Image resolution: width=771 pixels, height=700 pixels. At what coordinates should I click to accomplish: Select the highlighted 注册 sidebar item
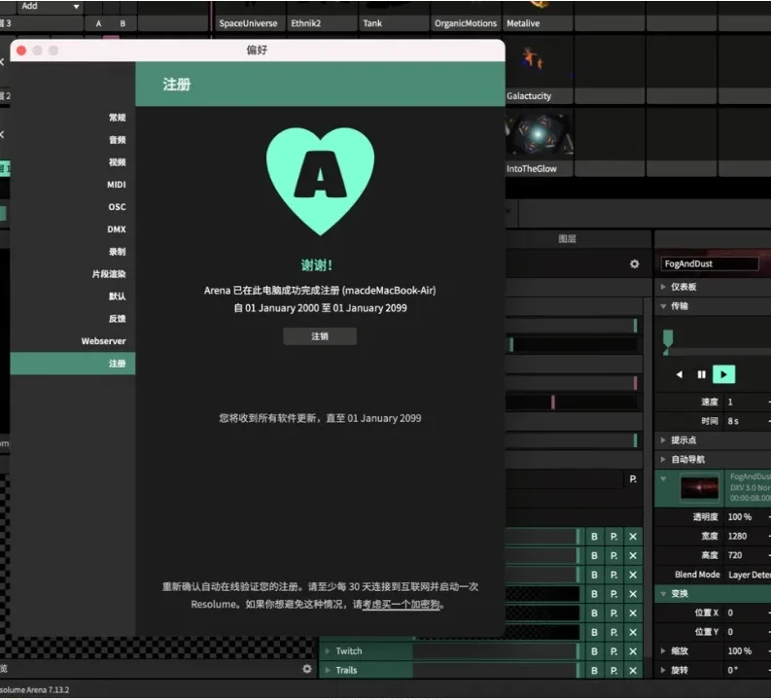point(73,364)
